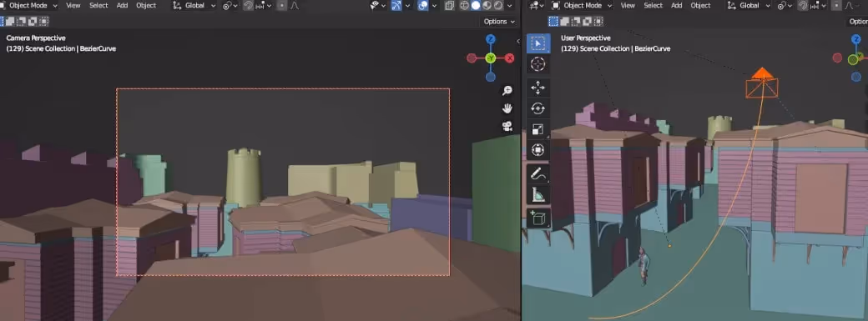Open Global orientation dropdown in right viewport

point(749,6)
